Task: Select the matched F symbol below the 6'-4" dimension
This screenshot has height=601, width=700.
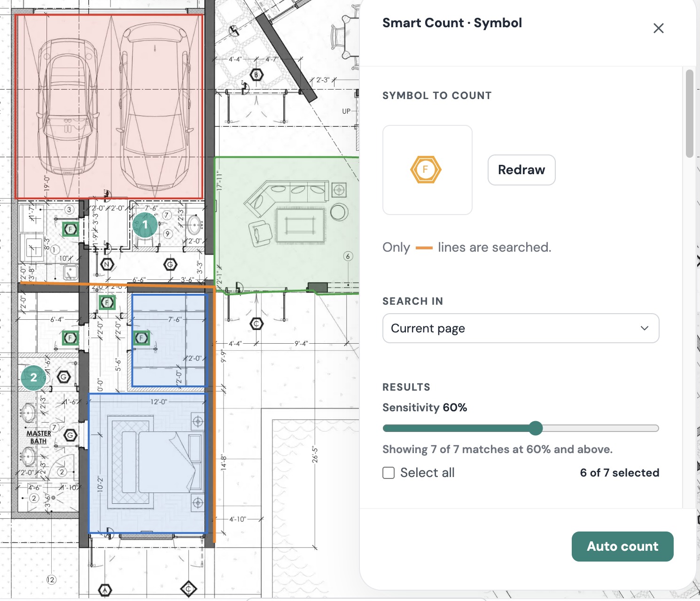Action: (70, 338)
